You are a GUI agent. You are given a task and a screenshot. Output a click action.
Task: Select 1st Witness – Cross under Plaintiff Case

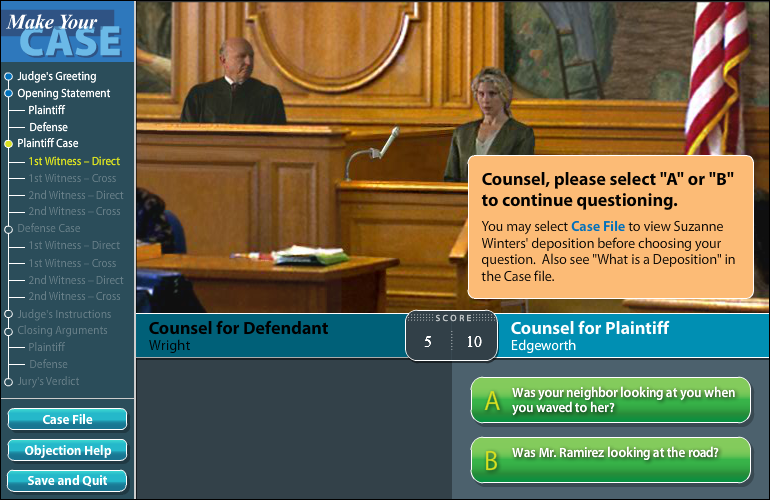point(72,178)
